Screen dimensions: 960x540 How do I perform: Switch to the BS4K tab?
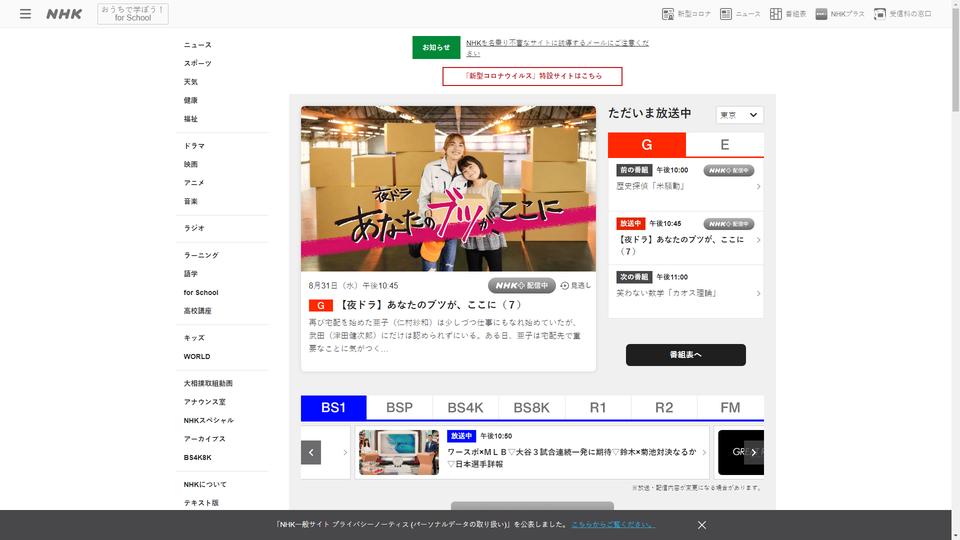click(465, 408)
